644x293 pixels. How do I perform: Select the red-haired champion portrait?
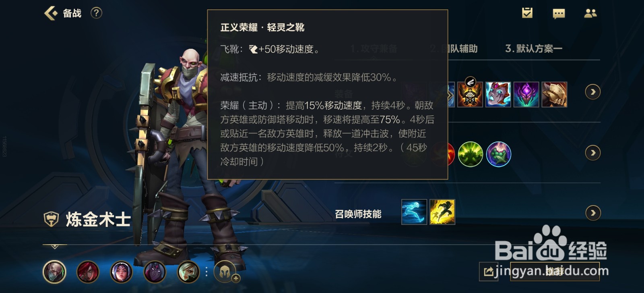click(88, 272)
